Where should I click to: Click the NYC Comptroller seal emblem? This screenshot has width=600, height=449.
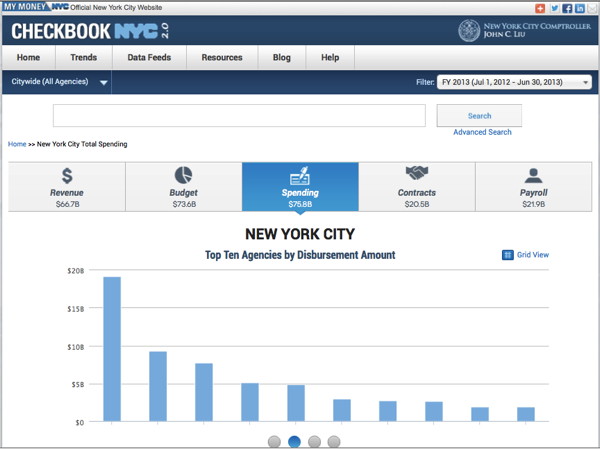[469, 31]
